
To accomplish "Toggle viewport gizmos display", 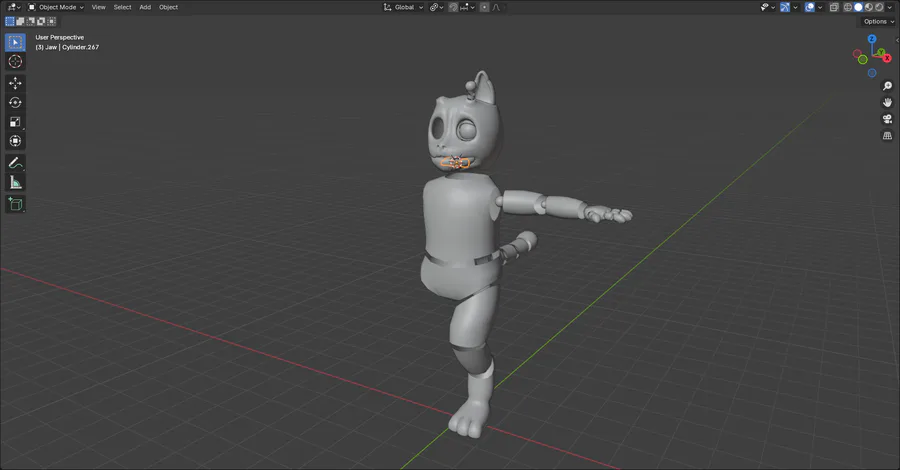I will click(785, 7).
